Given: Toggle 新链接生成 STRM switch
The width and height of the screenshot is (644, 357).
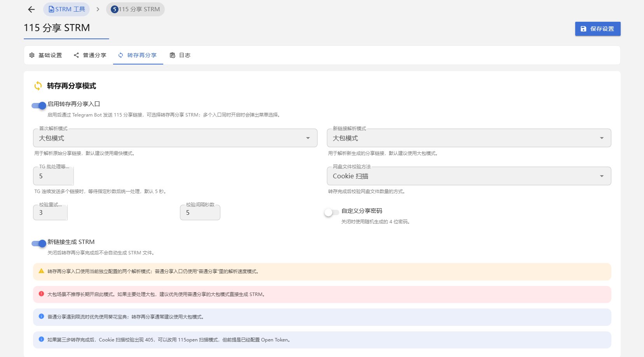Looking at the screenshot, I should (39, 243).
